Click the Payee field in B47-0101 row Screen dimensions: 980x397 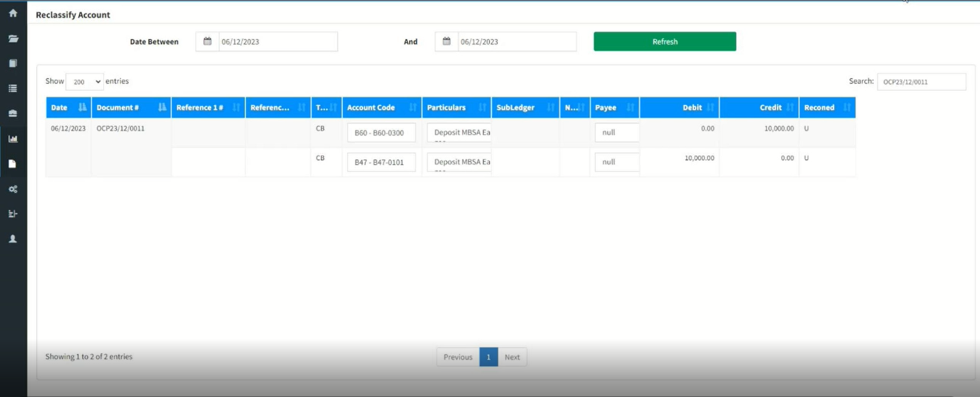(616, 162)
